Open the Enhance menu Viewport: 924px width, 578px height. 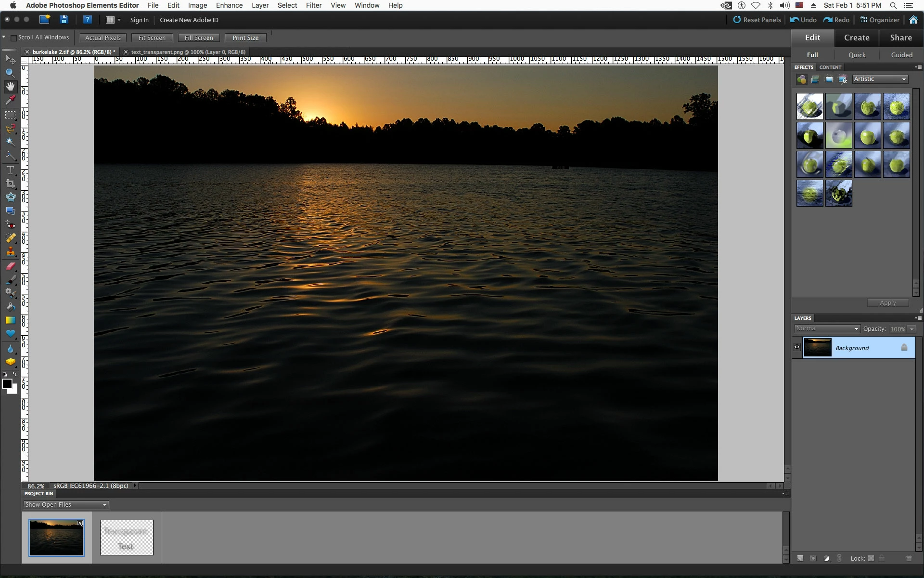point(229,5)
